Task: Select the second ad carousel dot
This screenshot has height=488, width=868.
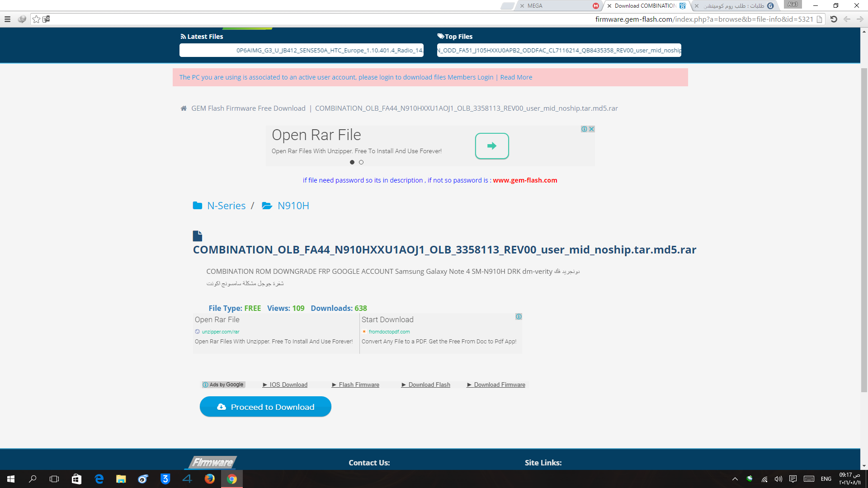Action: [x=361, y=162]
